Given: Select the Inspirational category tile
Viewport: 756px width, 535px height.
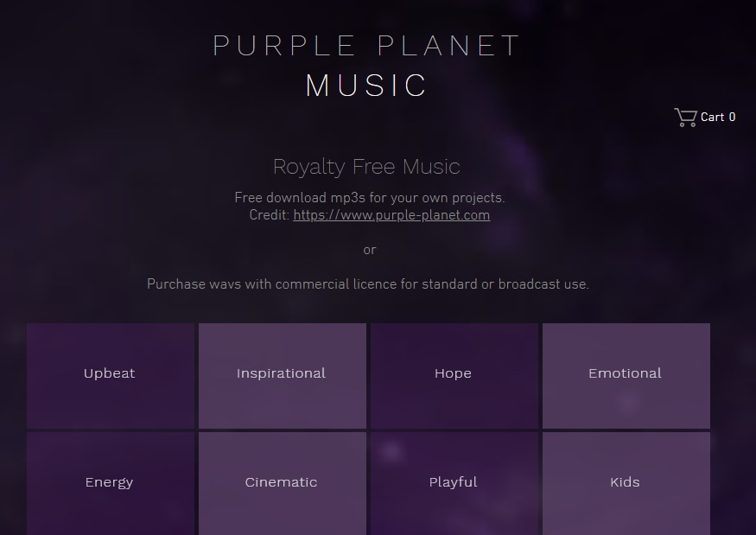Looking at the screenshot, I should pos(282,374).
